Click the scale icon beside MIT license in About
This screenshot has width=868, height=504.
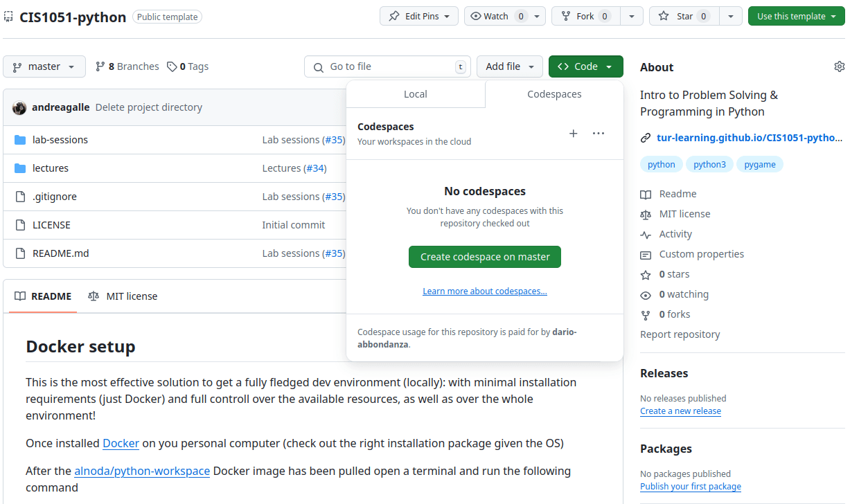coord(646,215)
